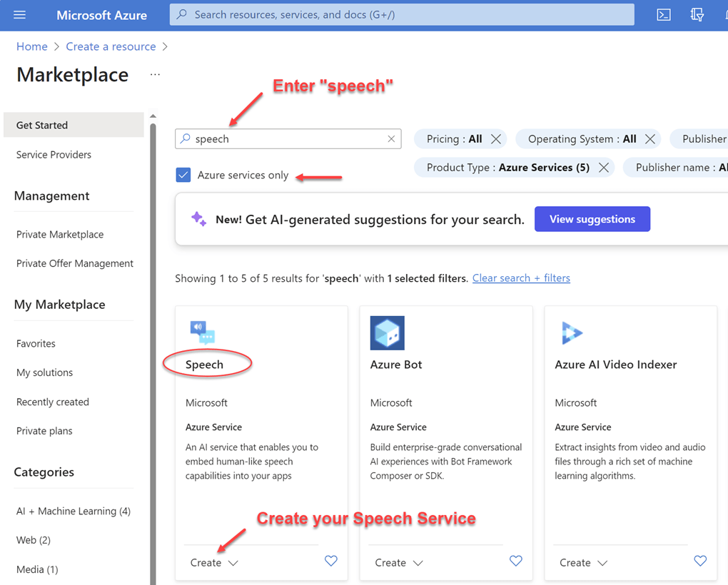
Task: Click the View suggestions button
Action: [x=592, y=219]
